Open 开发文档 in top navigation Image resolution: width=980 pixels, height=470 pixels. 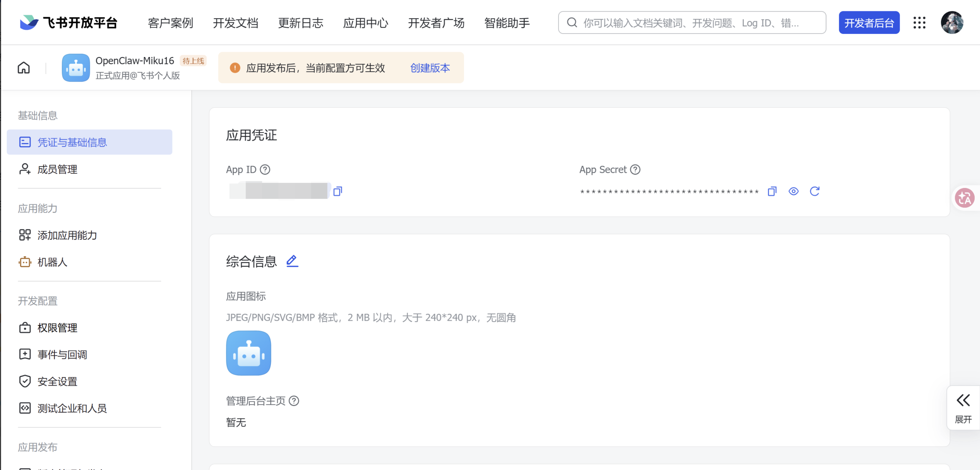(235, 23)
